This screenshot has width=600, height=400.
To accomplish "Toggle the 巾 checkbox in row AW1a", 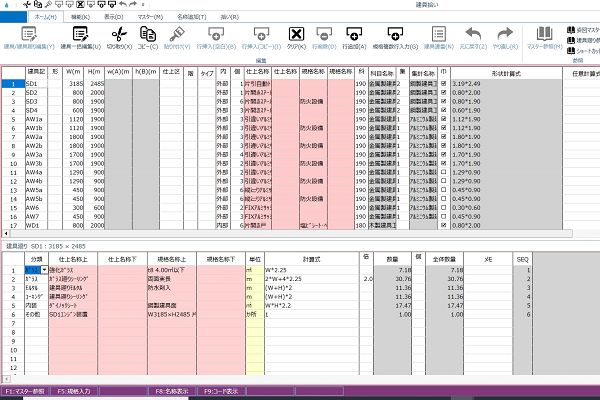I will (443, 119).
